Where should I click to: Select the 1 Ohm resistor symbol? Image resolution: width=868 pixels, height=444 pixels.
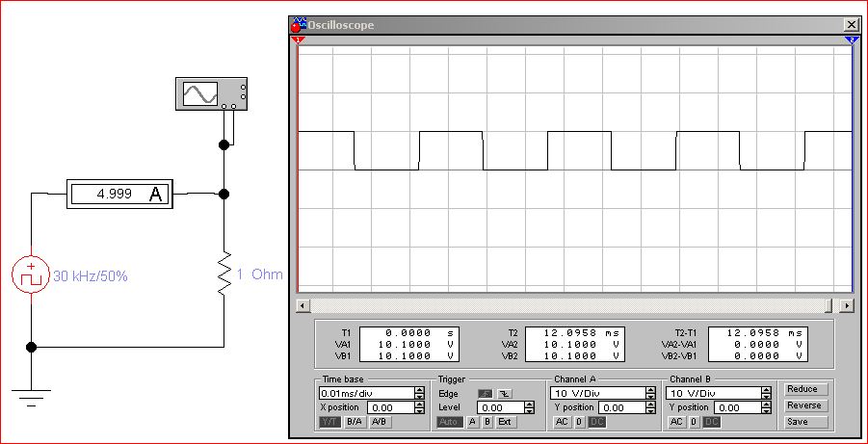pos(224,274)
